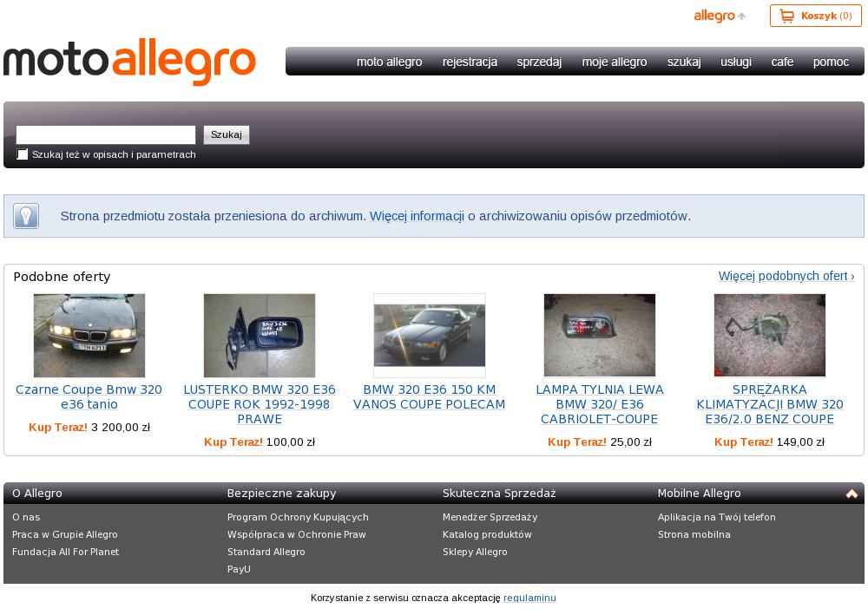Click 'Kup Teraz!' 100,00 zł price
The height and width of the screenshot is (615, 868).
point(260,442)
